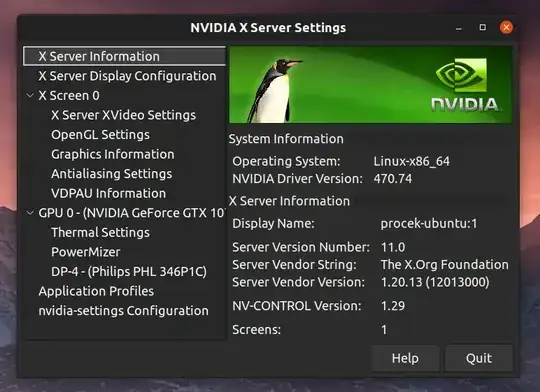
Task: Click vendor version 1.20.13 (12013000)
Action: point(435,282)
